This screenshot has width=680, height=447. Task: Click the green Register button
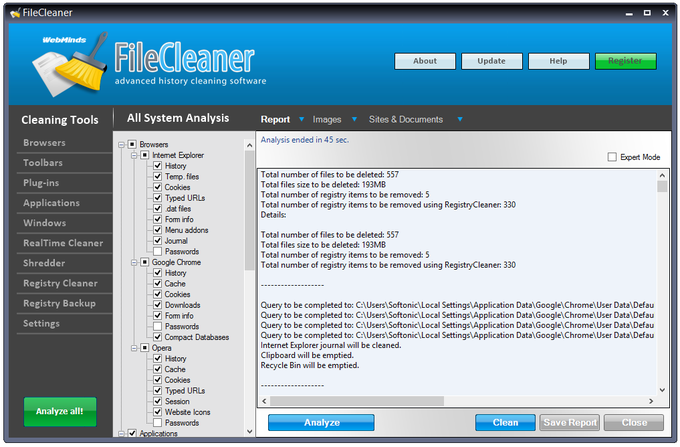click(625, 61)
